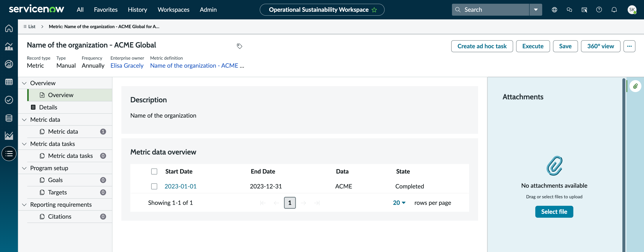The width and height of the screenshot is (644, 252).
Task: Go to the first page of results
Action: pos(263,203)
